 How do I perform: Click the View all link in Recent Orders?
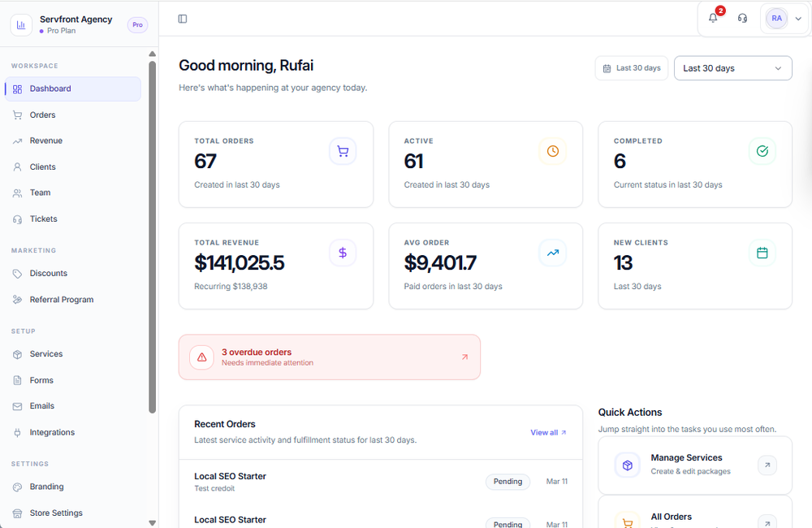click(547, 432)
